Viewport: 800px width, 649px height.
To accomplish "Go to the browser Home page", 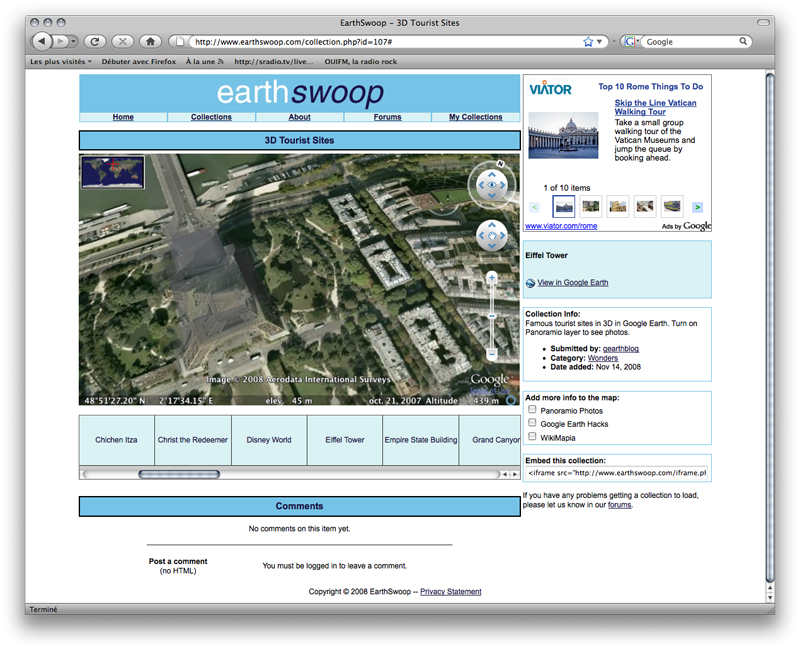I will (x=151, y=41).
